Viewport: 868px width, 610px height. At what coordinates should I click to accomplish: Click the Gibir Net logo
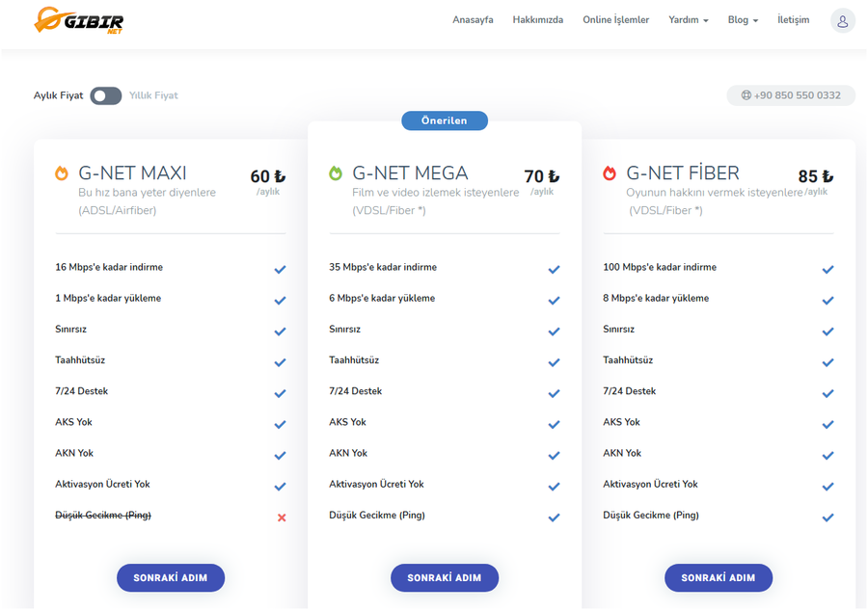point(79,20)
